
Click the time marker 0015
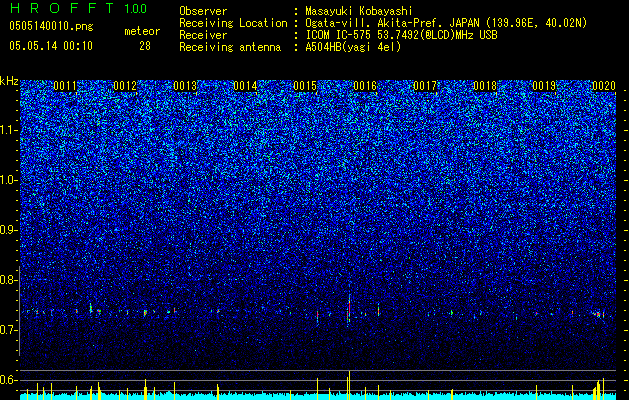305,86
